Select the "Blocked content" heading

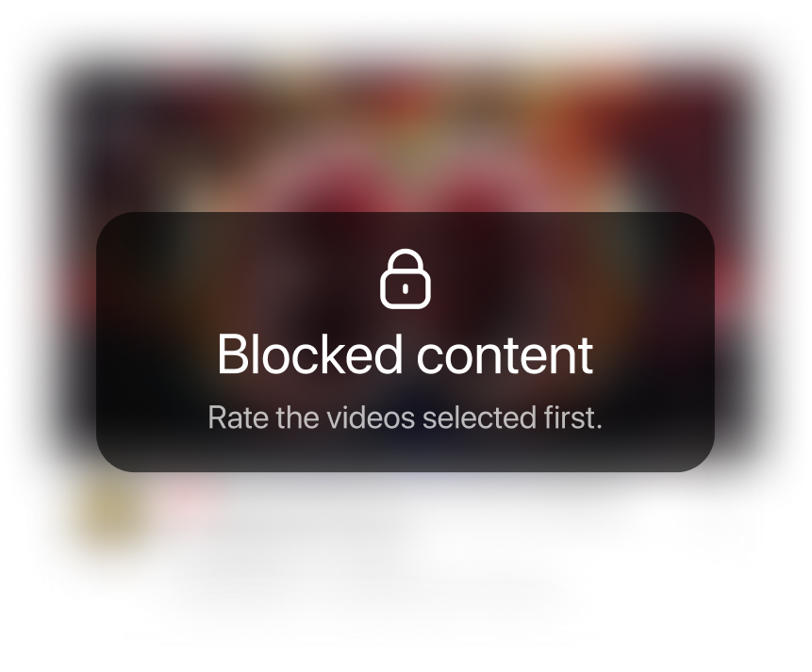(405, 354)
